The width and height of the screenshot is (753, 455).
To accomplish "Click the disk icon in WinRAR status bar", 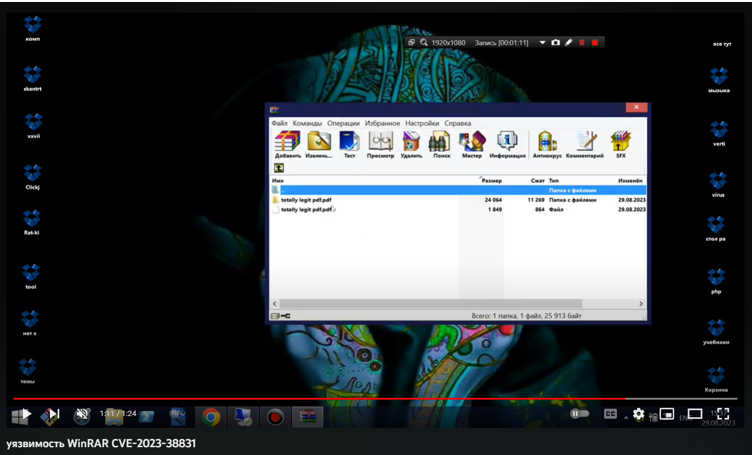I will coord(276,316).
